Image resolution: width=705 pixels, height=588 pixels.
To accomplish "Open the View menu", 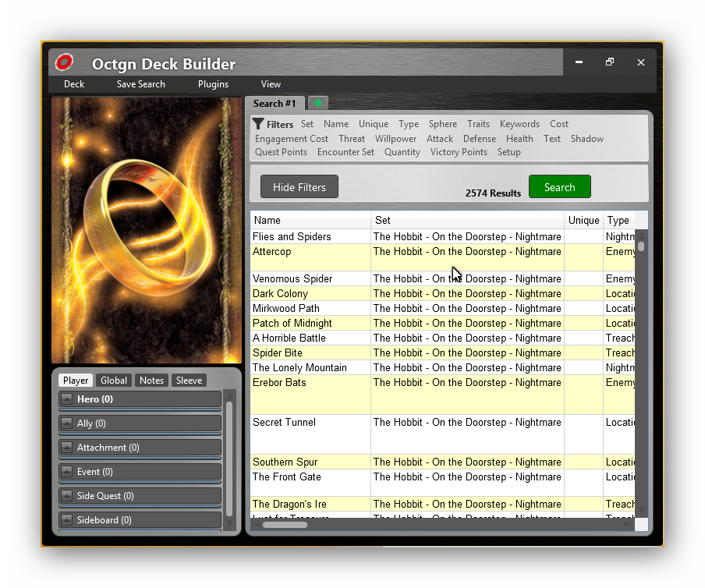I will [x=271, y=84].
